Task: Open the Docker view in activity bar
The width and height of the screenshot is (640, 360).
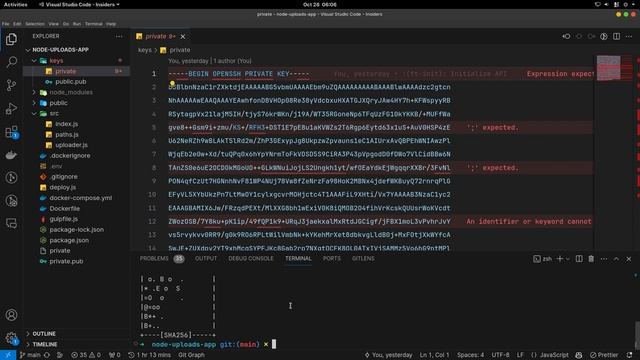Action: [x=11, y=155]
